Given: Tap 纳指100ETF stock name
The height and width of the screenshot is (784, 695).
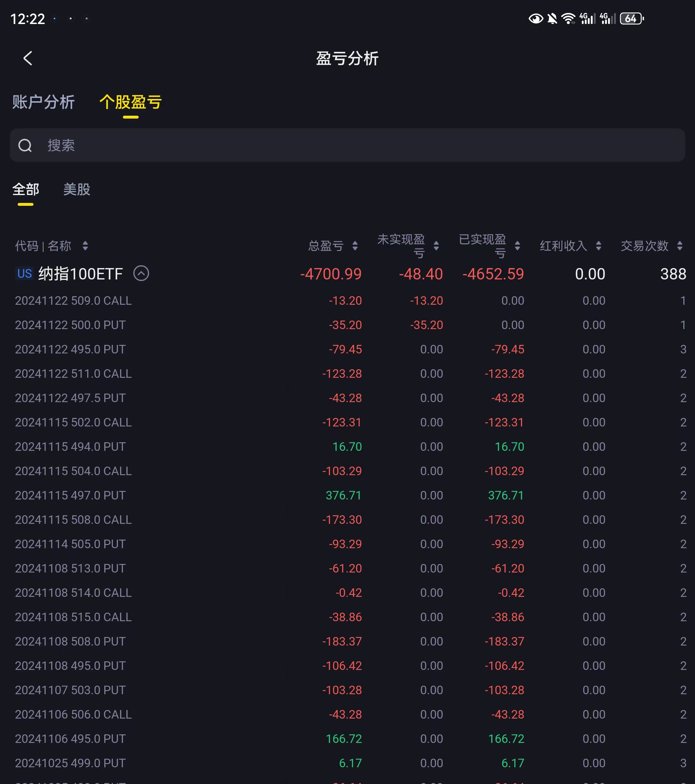Looking at the screenshot, I should point(81,274).
